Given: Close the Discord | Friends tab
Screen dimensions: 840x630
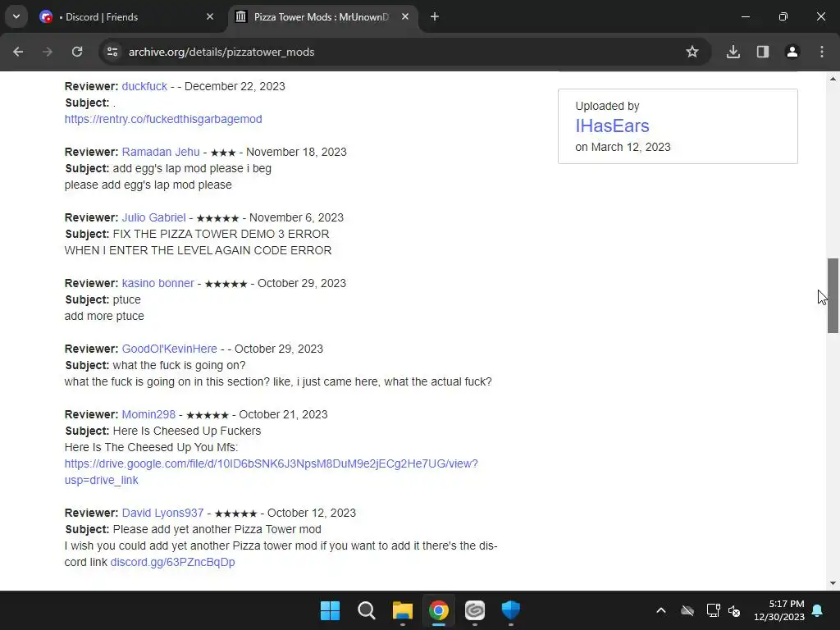Looking at the screenshot, I should coord(210,16).
